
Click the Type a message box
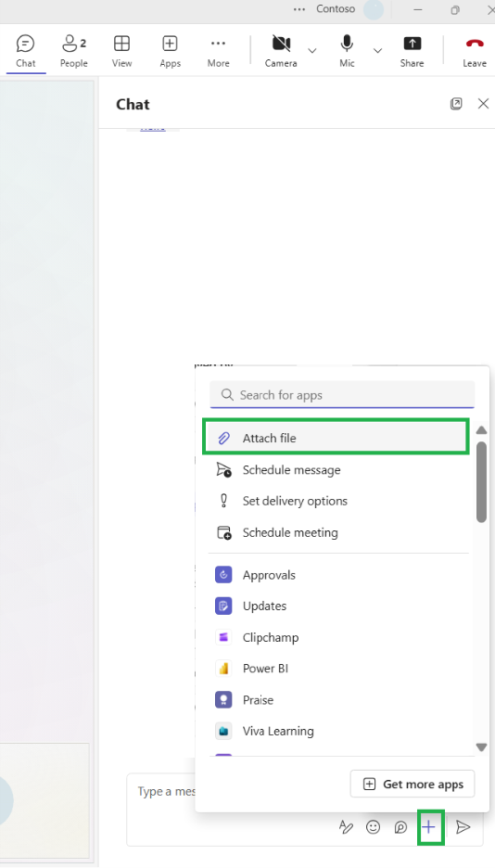[x=166, y=792]
